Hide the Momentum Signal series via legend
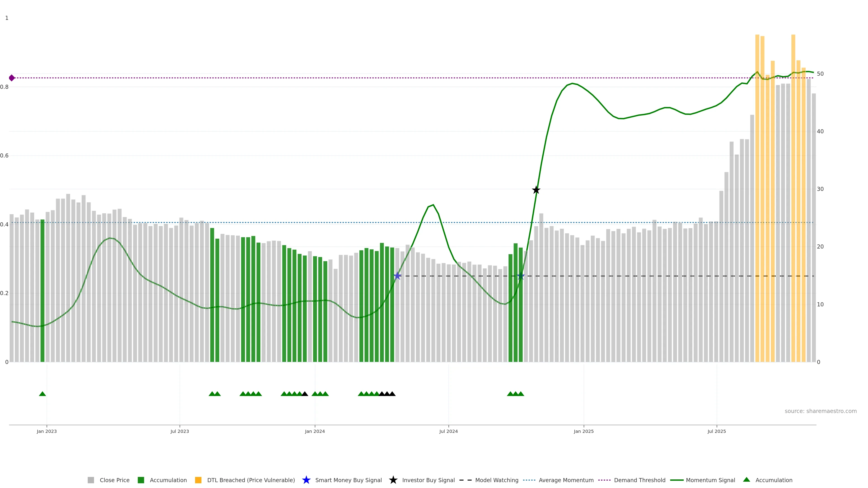This screenshot has height=488, width=868. pos(710,480)
